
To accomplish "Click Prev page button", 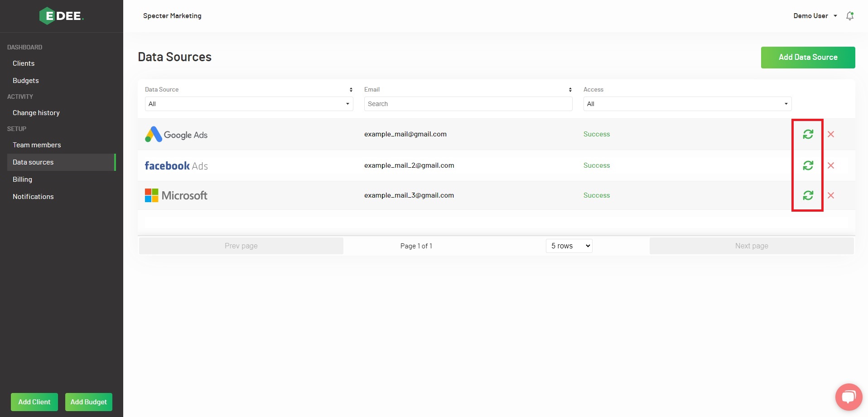I will pyautogui.click(x=241, y=246).
